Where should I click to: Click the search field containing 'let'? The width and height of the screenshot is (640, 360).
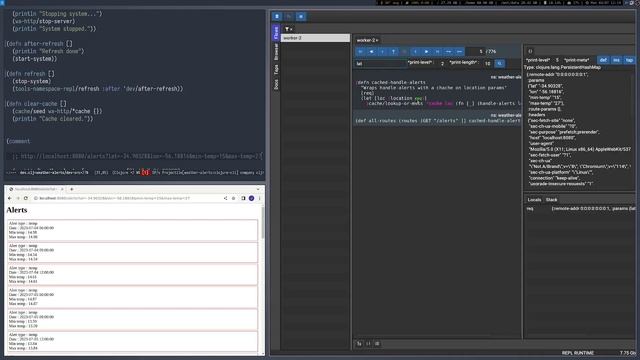point(380,64)
